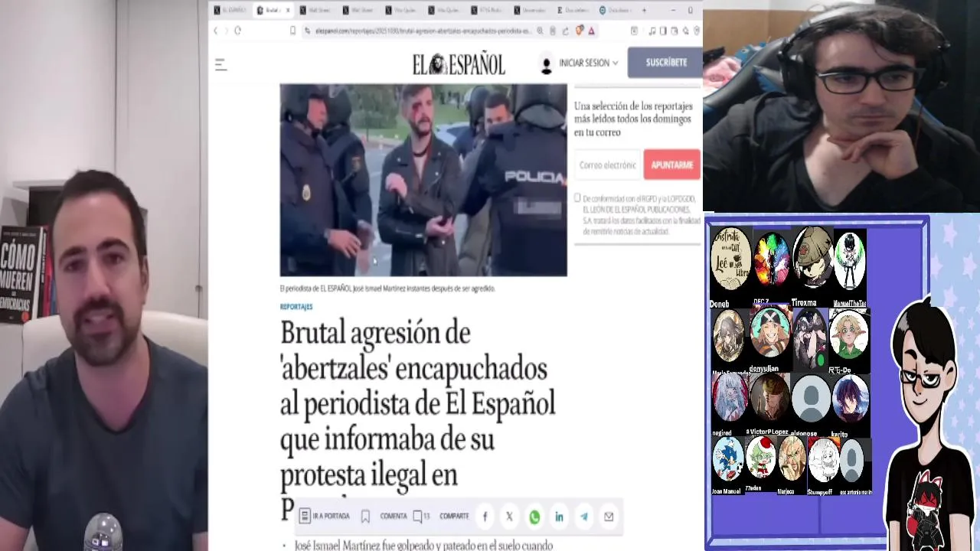The width and height of the screenshot is (980, 551).
Task: Click the share icon in address bar
Action: 565,31
